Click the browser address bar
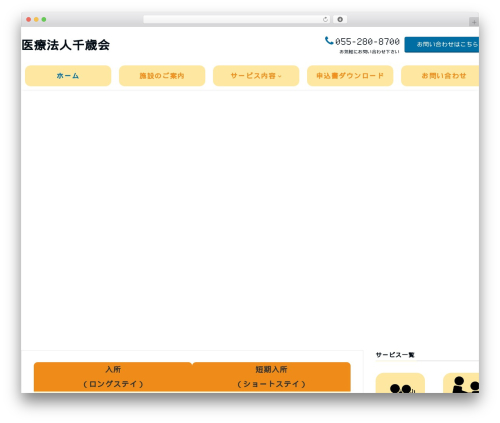 click(x=237, y=20)
